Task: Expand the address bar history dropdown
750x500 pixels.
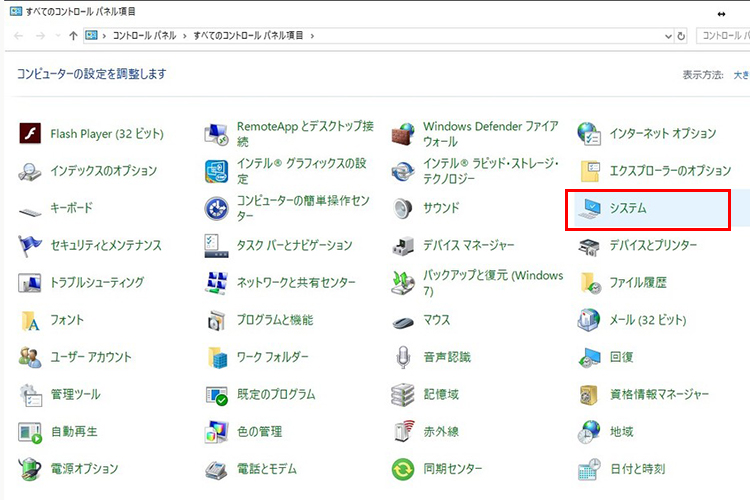Action: click(x=668, y=36)
